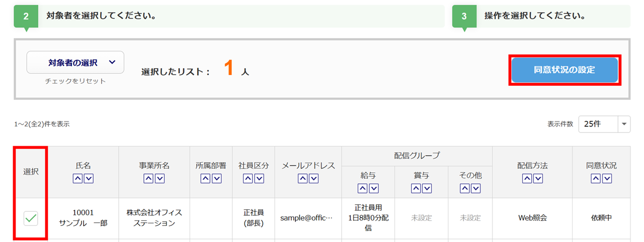This screenshot has width=644, height=242.
Task: Sort 氏名 column descending with down arrow
Action: [x=89, y=178]
